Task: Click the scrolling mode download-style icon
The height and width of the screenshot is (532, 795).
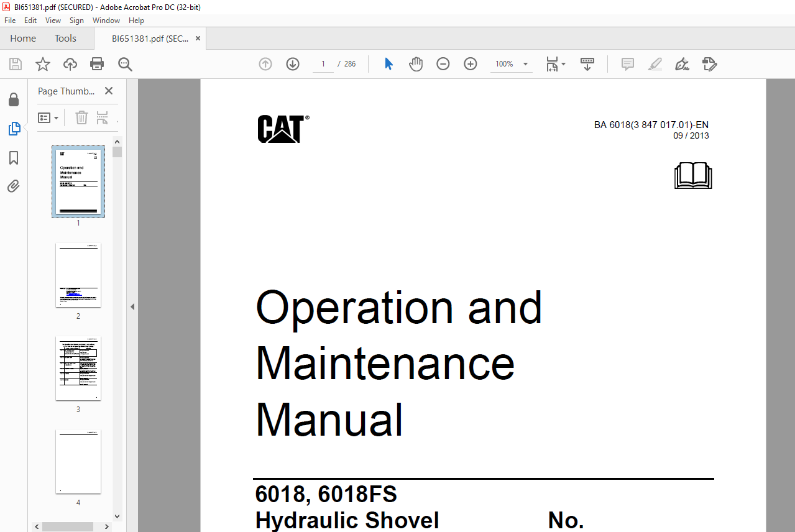Action: [x=587, y=64]
